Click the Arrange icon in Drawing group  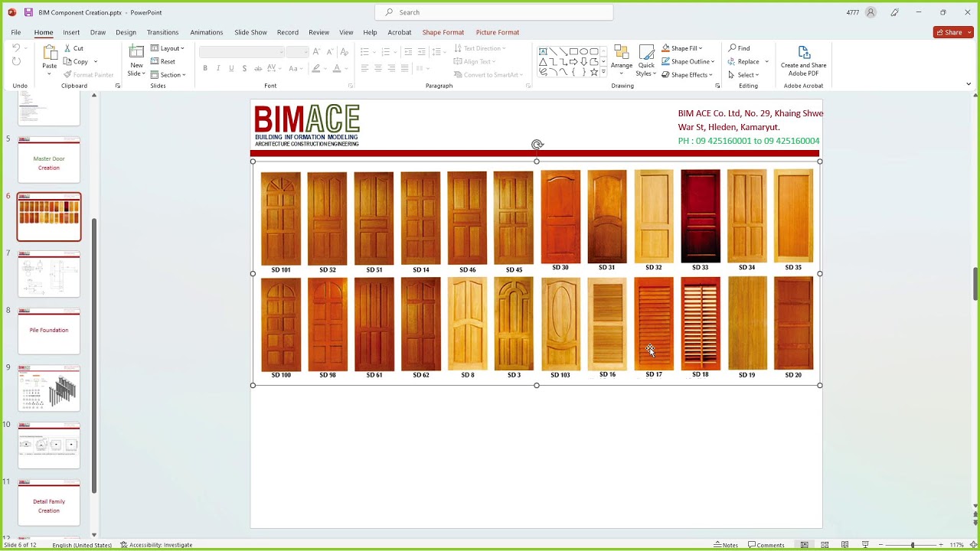pyautogui.click(x=622, y=53)
